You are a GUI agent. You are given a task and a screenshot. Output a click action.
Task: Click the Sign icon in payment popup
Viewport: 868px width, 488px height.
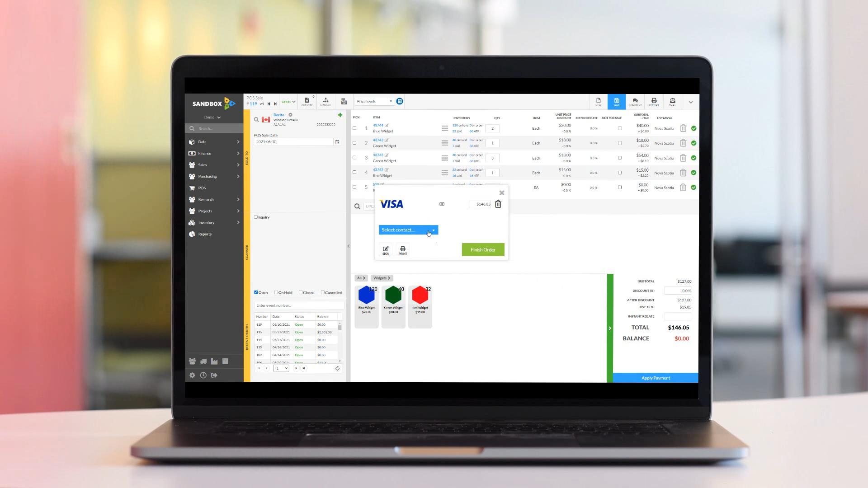click(x=386, y=250)
